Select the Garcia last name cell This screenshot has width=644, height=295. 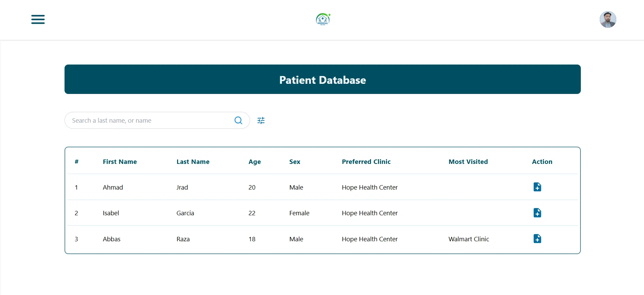185,213
